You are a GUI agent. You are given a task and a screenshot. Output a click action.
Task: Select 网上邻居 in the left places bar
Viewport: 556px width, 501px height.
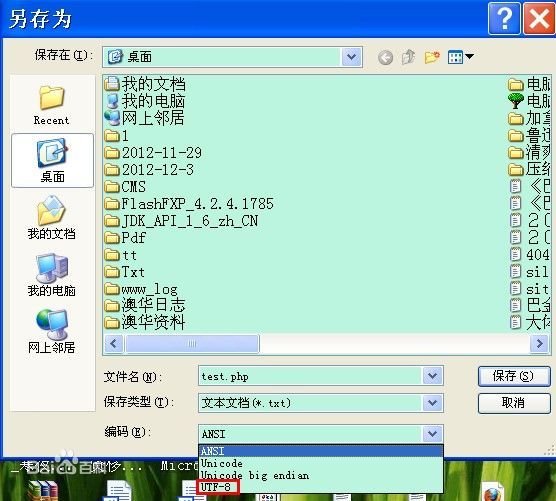click(x=52, y=331)
